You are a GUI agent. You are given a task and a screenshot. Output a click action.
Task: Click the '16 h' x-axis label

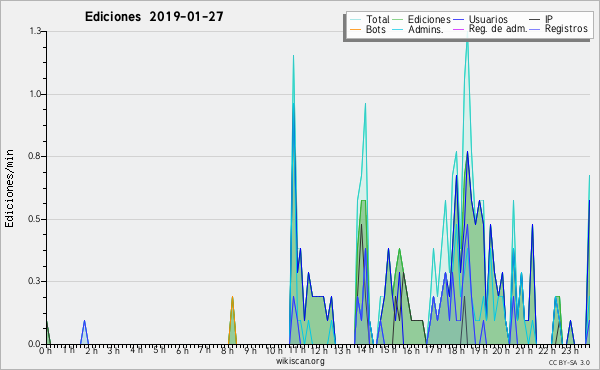coord(411,351)
